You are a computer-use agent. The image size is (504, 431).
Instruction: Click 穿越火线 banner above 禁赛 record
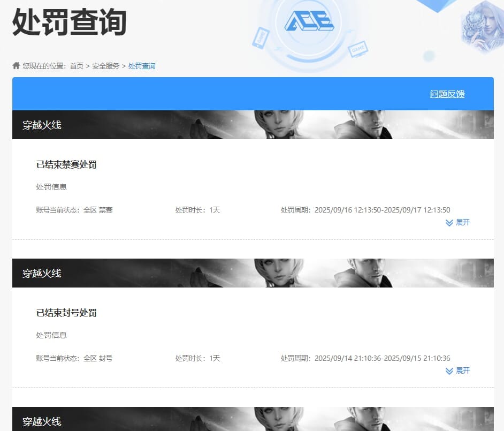[253, 125]
